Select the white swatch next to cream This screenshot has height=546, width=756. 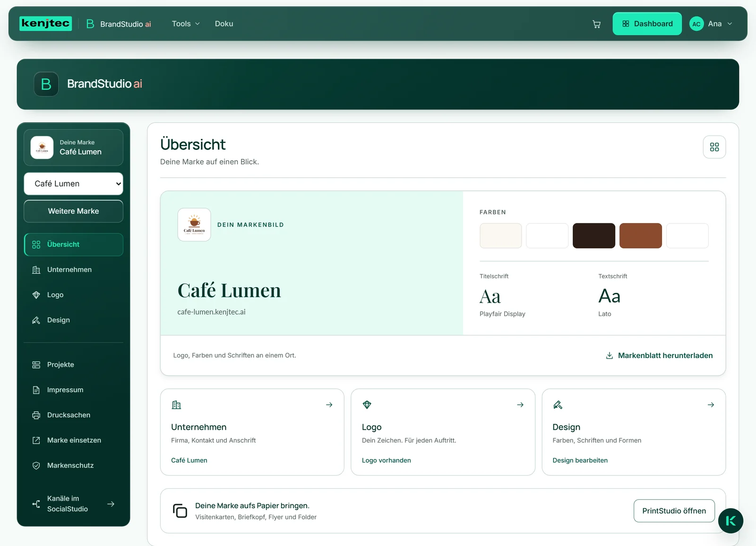pos(547,236)
